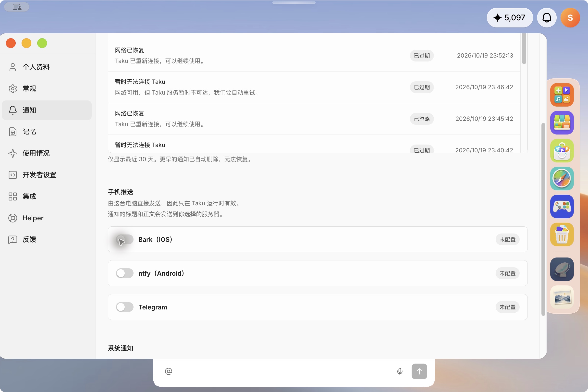Click the timestamp 2026/10/19 23:46:42
The image size is (588, 392).
click(x=484, y=87)
